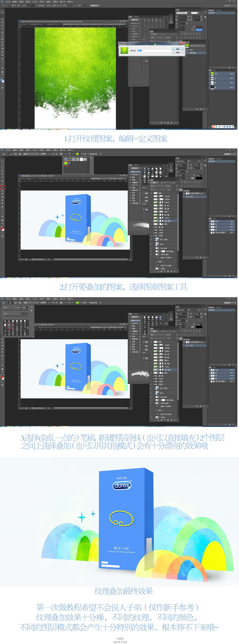This screenshot has width=239, height=644.
Task: Open 窗口(W) menu in step 3 screenshot
Action: coord(63,299)
